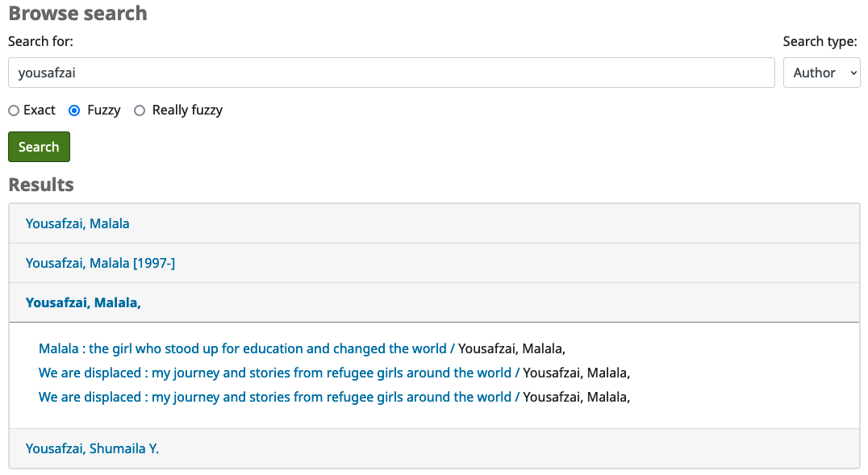This screenshot has height=475, width=868.
Task: Open the first Yousafzai, Malala author entry
Action: (x=77, y=223)
